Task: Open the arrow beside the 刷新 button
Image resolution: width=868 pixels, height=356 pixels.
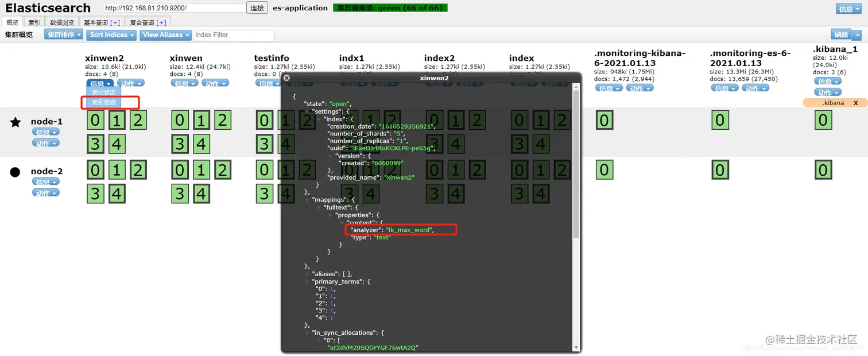Action: pyautogui.click(x=858, y=35)
